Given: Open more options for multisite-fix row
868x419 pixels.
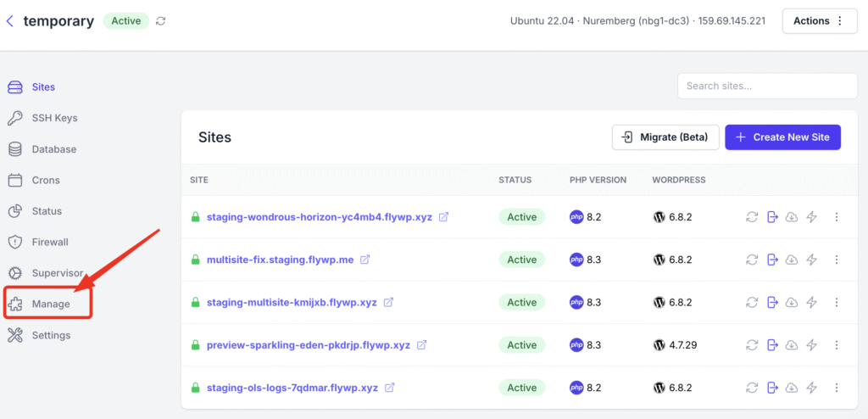Looking at the screenshot, I should coord(837,260).
